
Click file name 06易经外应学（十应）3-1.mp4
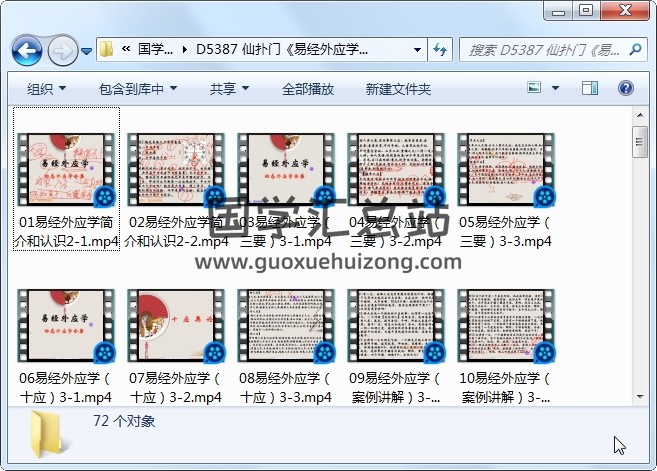66,388
